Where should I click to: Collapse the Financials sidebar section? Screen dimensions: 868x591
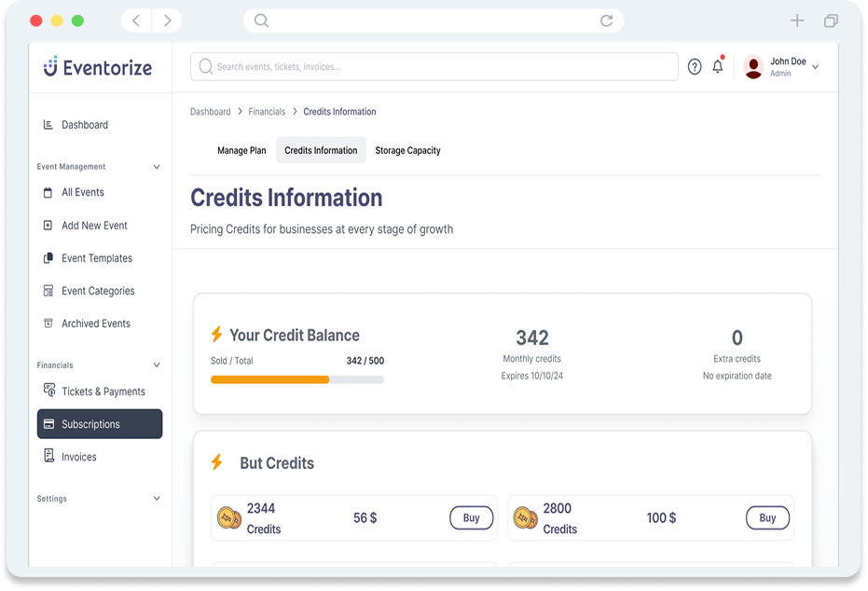tap(157, 365)
